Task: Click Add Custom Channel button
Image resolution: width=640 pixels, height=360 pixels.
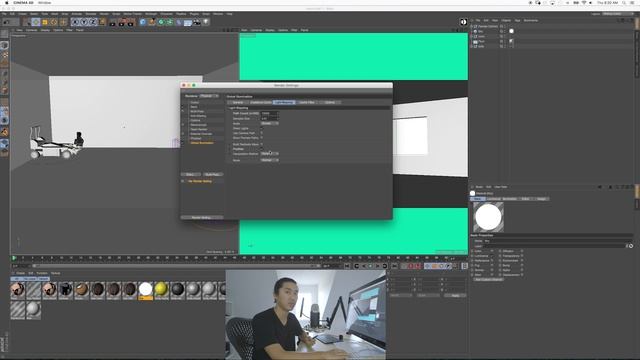Action: point(488,280)
